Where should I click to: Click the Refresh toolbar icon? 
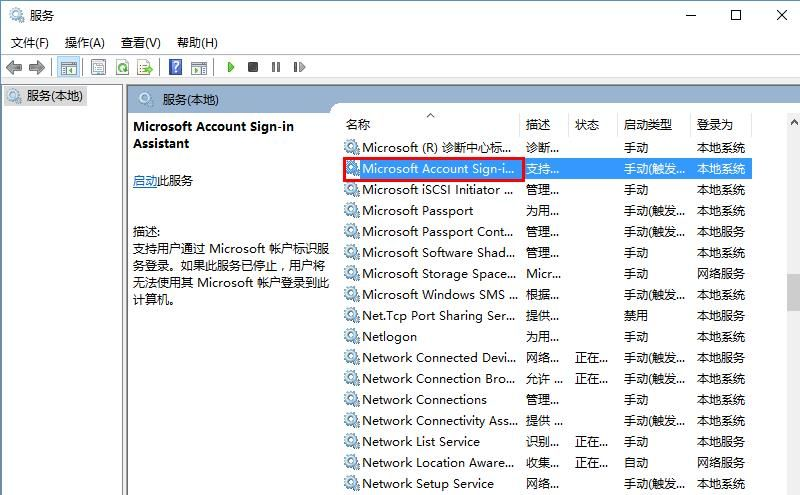tap(122, 67)
